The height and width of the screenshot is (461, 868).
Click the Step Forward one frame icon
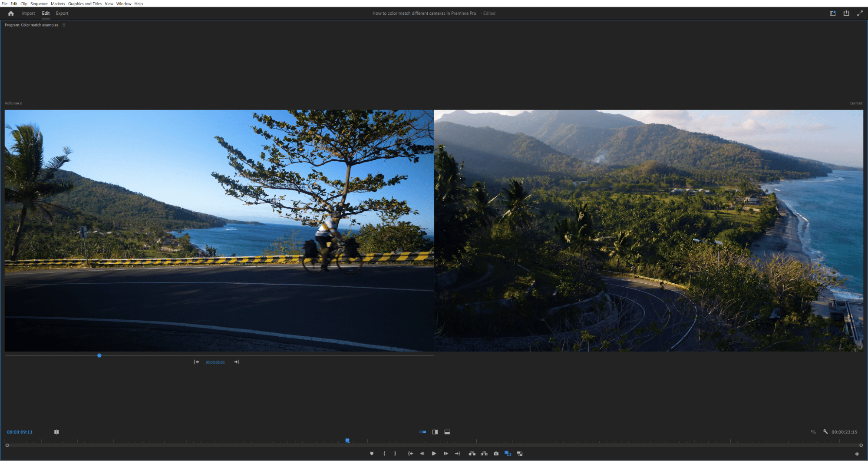446,454
